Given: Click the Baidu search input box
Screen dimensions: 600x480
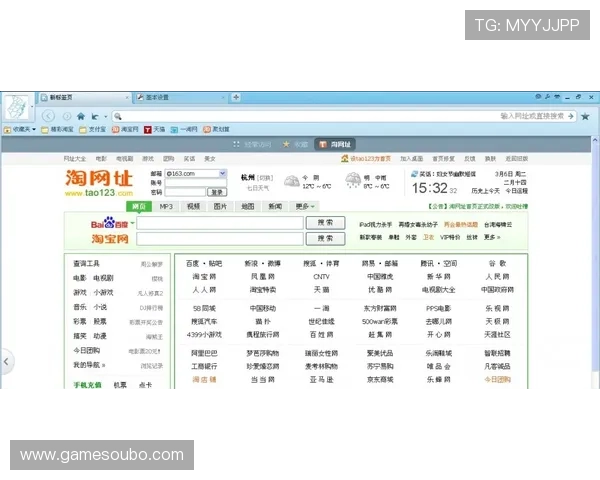Looking at the screenshot, I should tap(220, 223).
